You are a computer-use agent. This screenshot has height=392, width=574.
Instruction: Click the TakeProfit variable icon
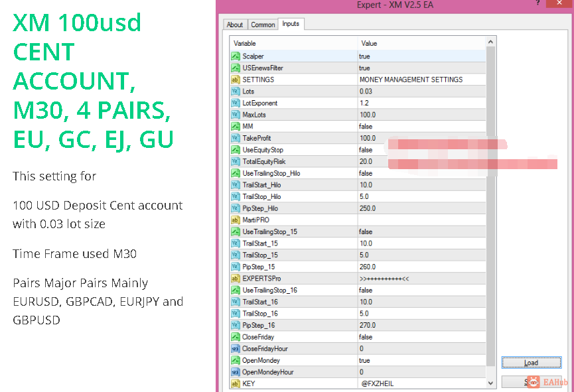point(236,139)
